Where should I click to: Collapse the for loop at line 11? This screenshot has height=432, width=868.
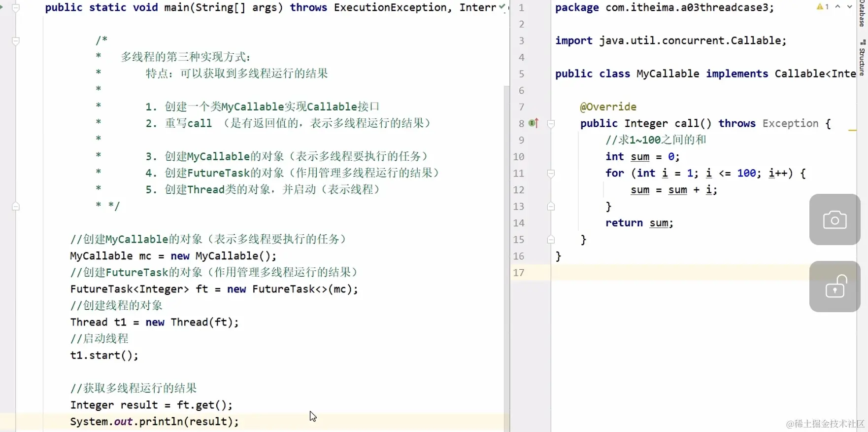coord(551,174)
